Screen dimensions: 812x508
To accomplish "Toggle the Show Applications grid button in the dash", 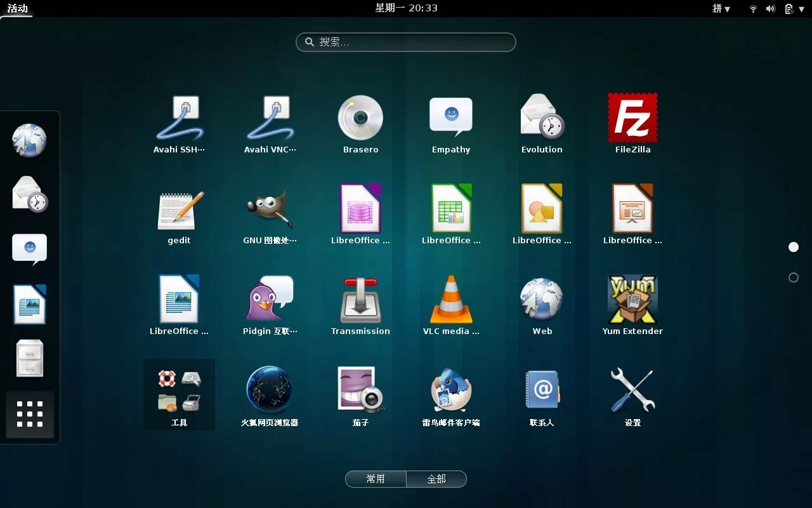I will (x=29, y=414).
